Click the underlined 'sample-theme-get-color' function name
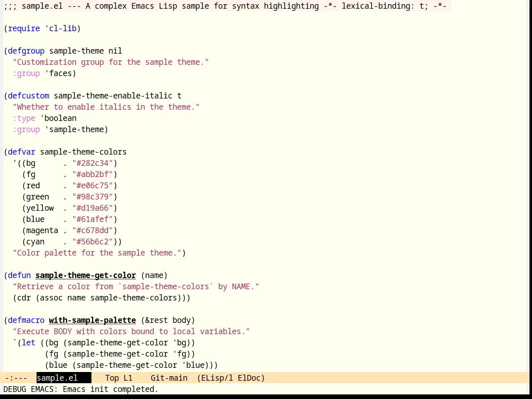 (x=86, y=275)
